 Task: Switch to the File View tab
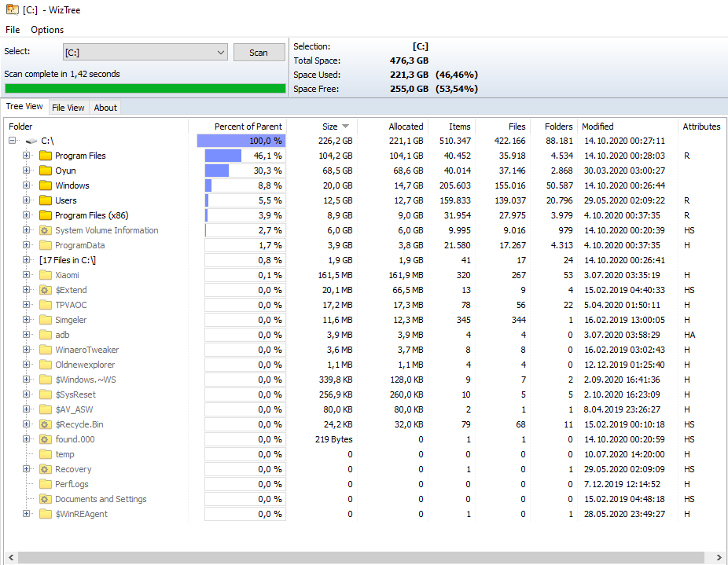click(x=68, y=107)
